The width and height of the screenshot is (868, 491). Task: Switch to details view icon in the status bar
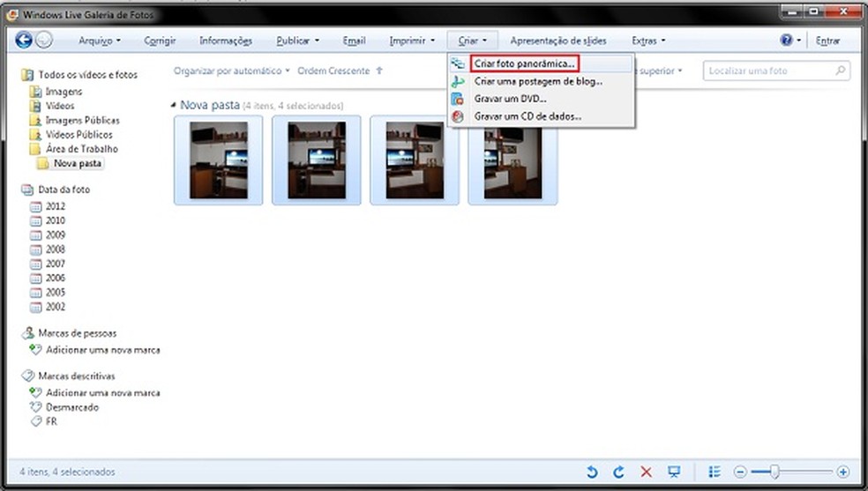[715, 472]
